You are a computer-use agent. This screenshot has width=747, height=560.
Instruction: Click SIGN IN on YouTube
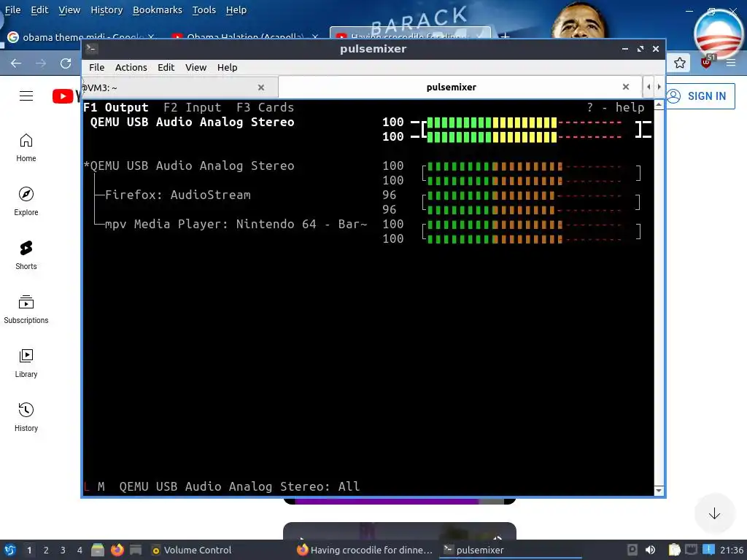(700, 96)
